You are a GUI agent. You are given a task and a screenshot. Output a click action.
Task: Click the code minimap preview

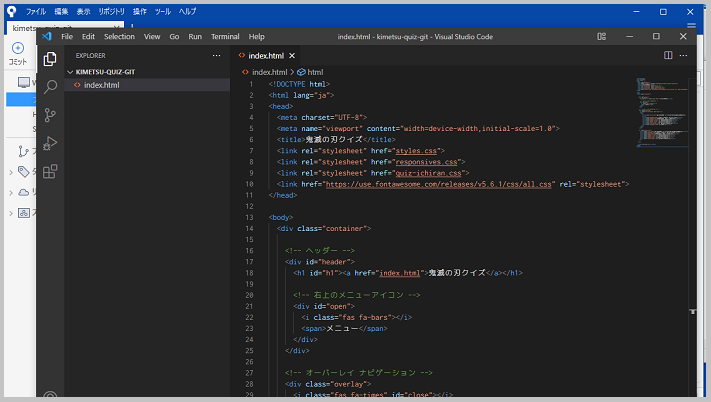662,112
